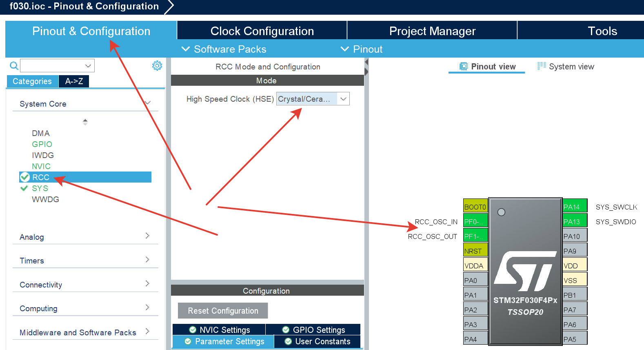Switch to Clock Configuration tab
This screenshot has width=644, height=350.
coord(262,31)
